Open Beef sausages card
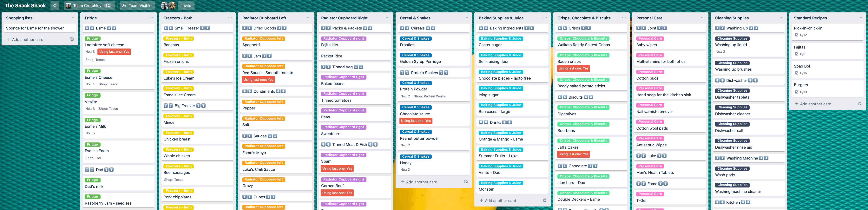Image resolution: width=868 pixels, height=210 pixels. 197,173
